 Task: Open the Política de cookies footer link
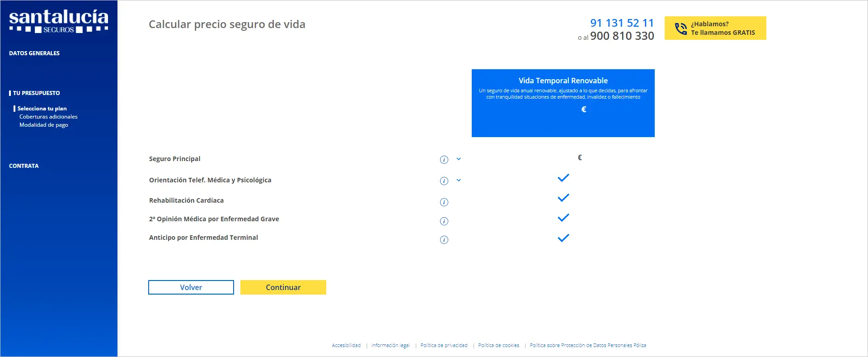pos(498,345)
